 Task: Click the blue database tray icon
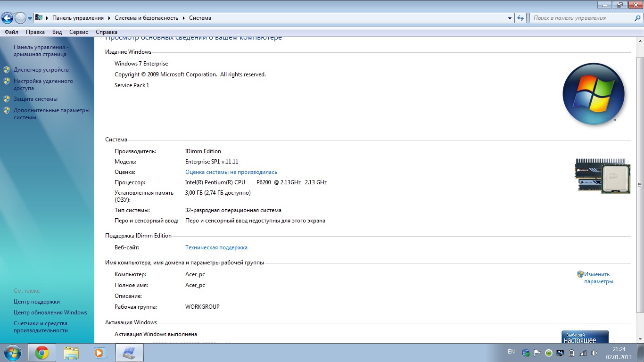(526, 353)
